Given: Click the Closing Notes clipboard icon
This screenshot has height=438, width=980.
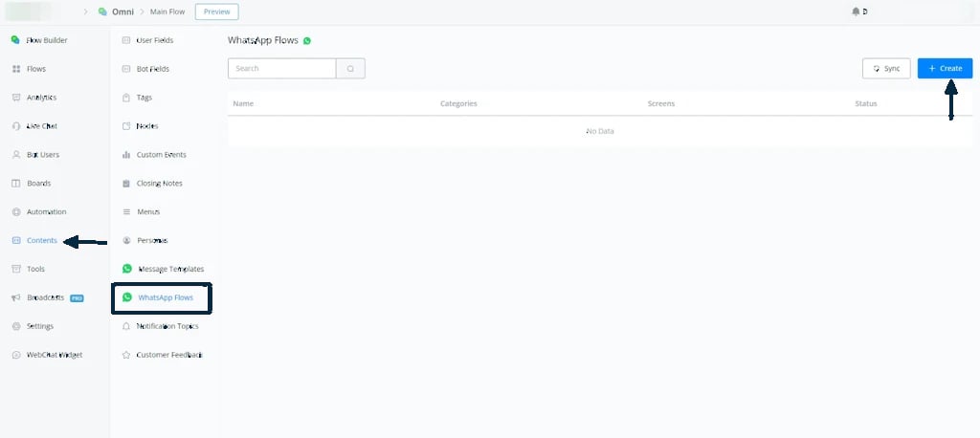Looking at the screenshot, I should [x=126, y=183].
